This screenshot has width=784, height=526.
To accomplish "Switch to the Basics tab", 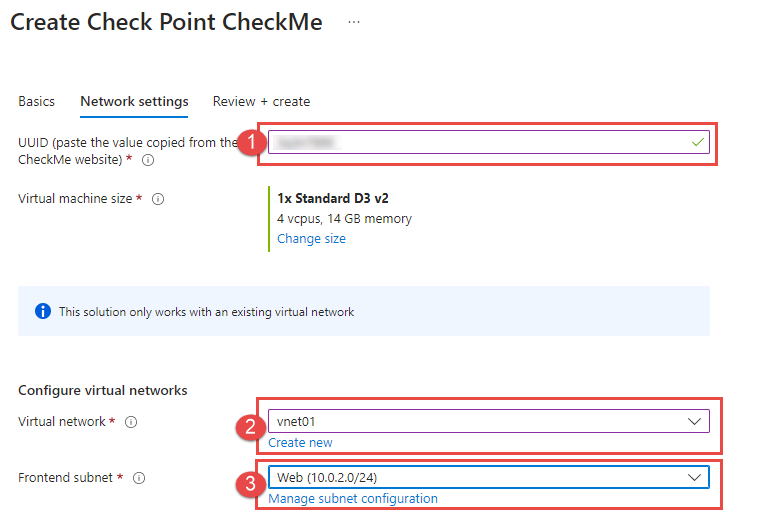I will pyautogui.click(x=36, y=102).
